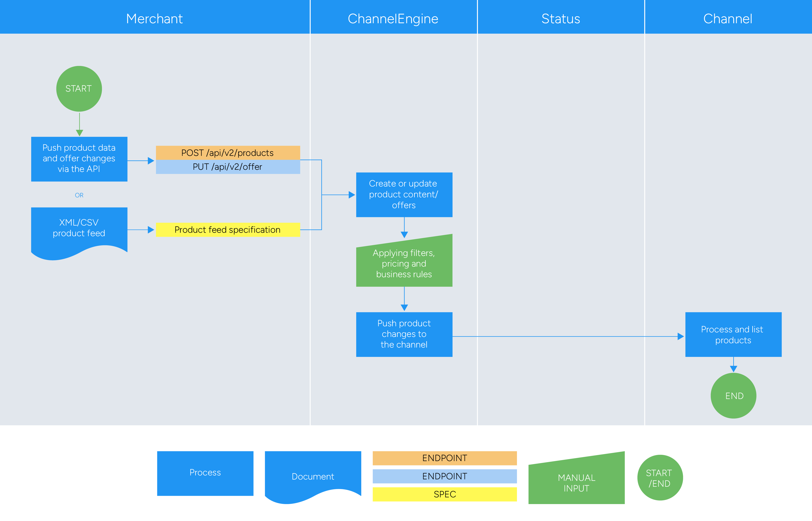This screenshot has width=812, height=521.
Task: Select the Process and list products box
Action: [733, 334]
